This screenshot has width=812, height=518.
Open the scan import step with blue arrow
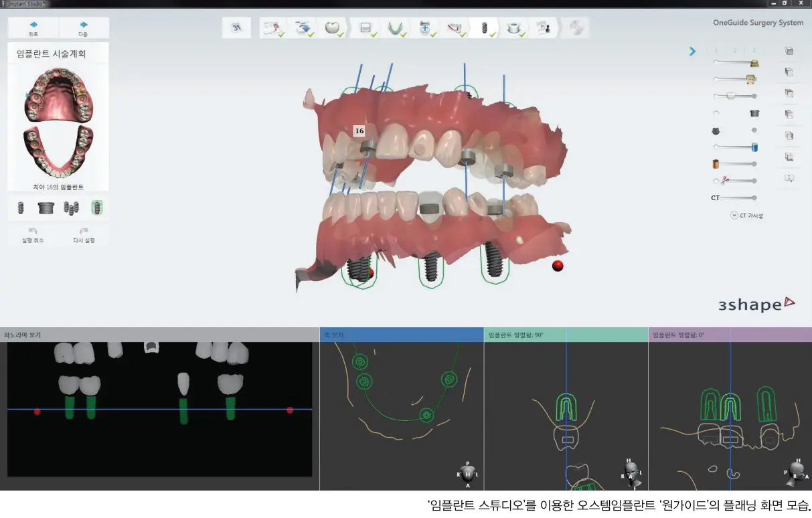pos(303,28)
